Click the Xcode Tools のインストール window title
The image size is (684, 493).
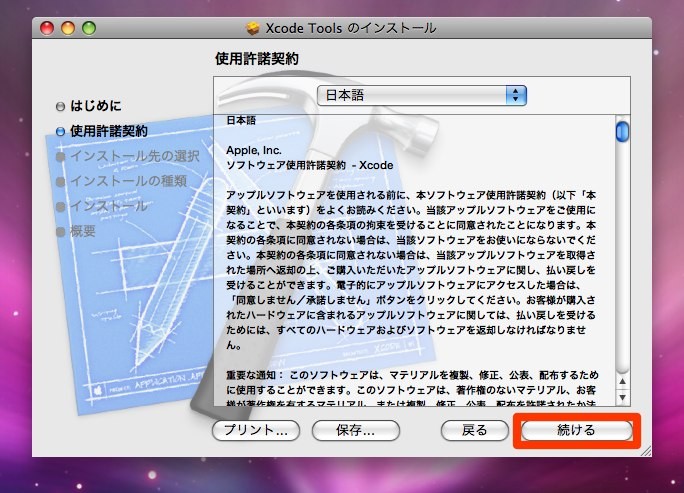tap(351, 28)
